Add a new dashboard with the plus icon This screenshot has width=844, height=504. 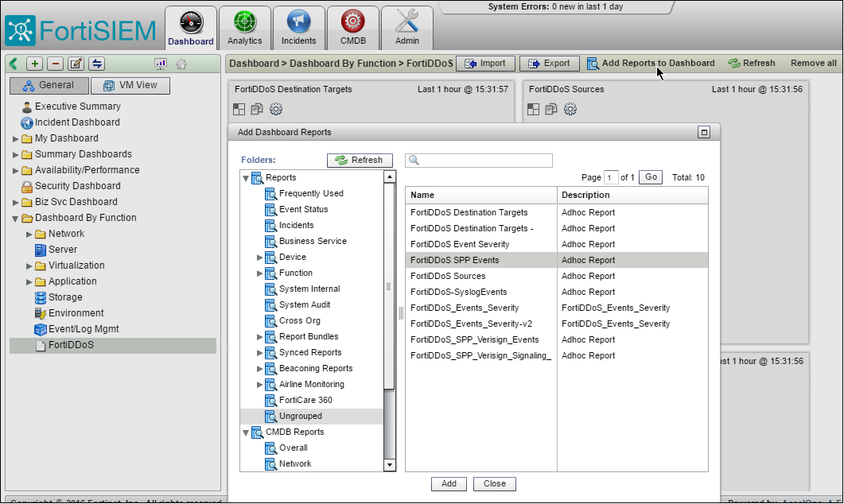34,63
